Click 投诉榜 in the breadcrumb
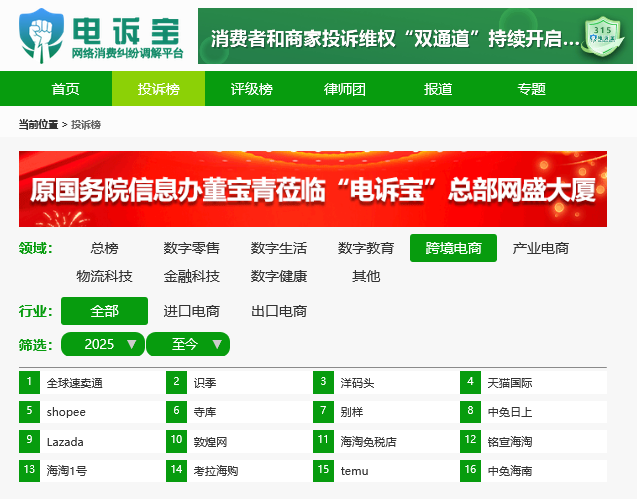 (x=86, y=124)
